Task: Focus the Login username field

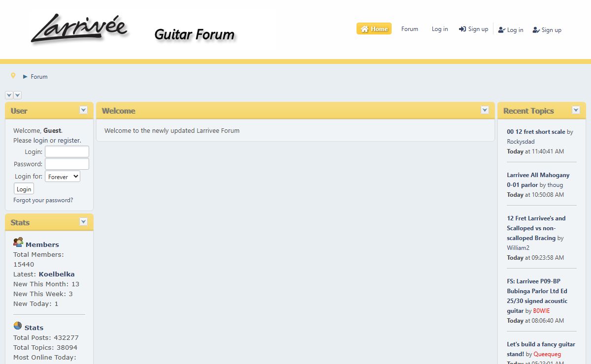Action: point(67,152)
